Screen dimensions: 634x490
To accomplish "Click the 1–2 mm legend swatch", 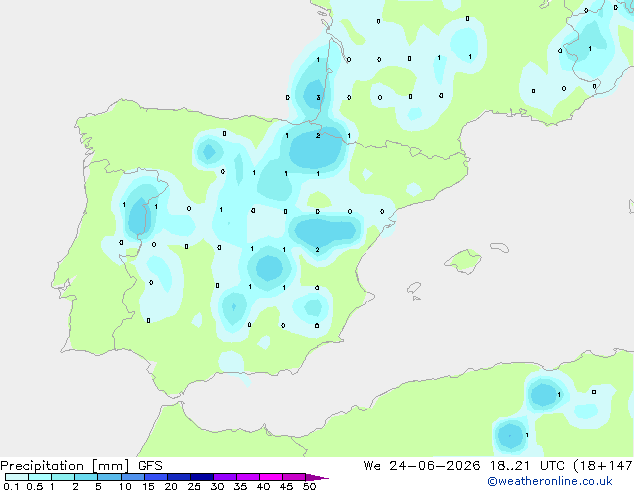I will (63, 477).
